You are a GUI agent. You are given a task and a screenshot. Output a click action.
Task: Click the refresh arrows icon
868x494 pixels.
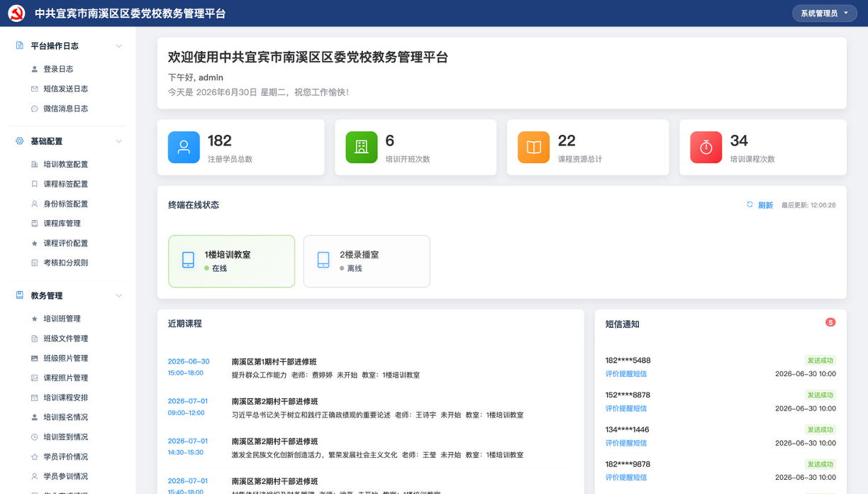click(750, 204)
